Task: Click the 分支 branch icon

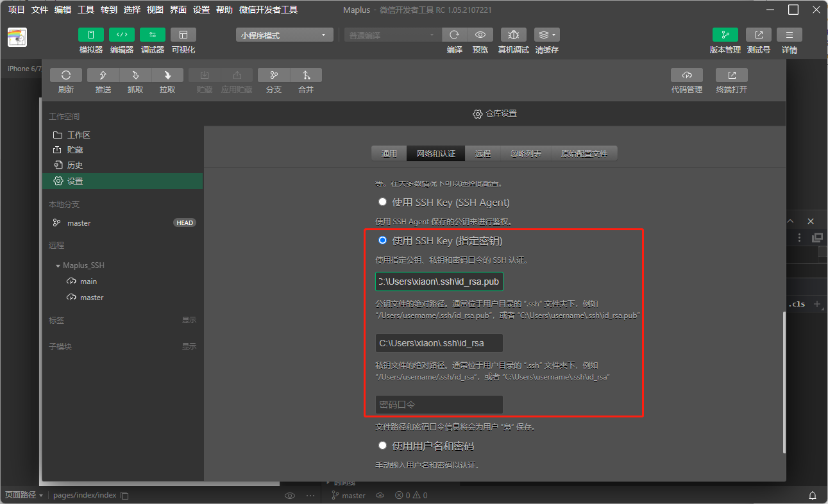Action: 274,75
